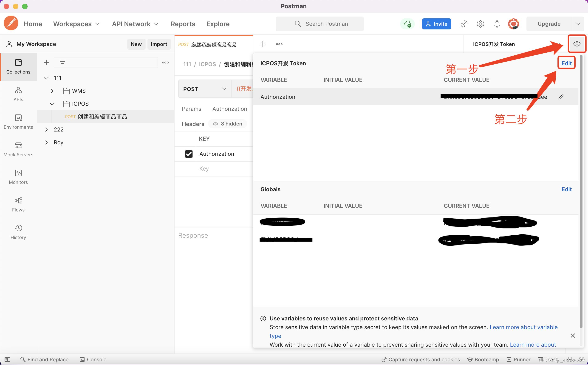This screenshot has height=365, width=588.
Task: Toggle the environment quick look eye icon
Action: click(577, 44)
